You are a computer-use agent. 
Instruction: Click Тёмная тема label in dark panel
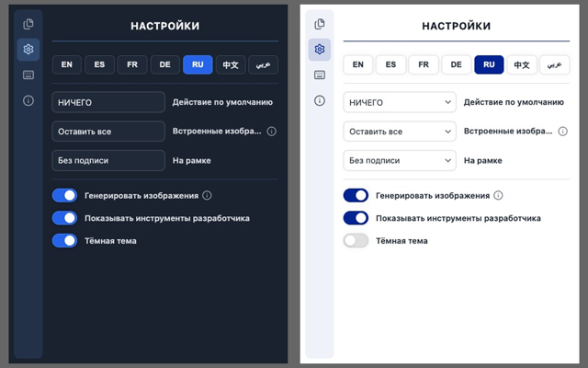pos(110,241)
